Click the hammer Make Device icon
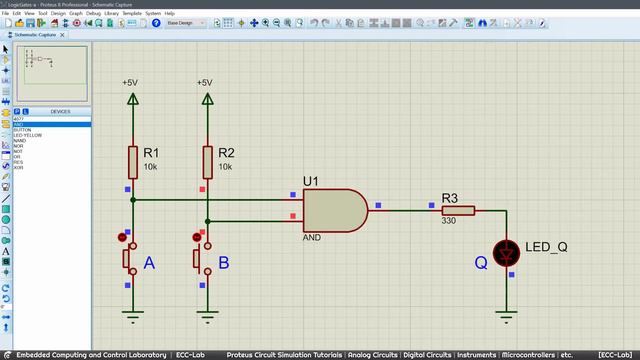The width and height of the screenshot is (640, 360). 453,23
